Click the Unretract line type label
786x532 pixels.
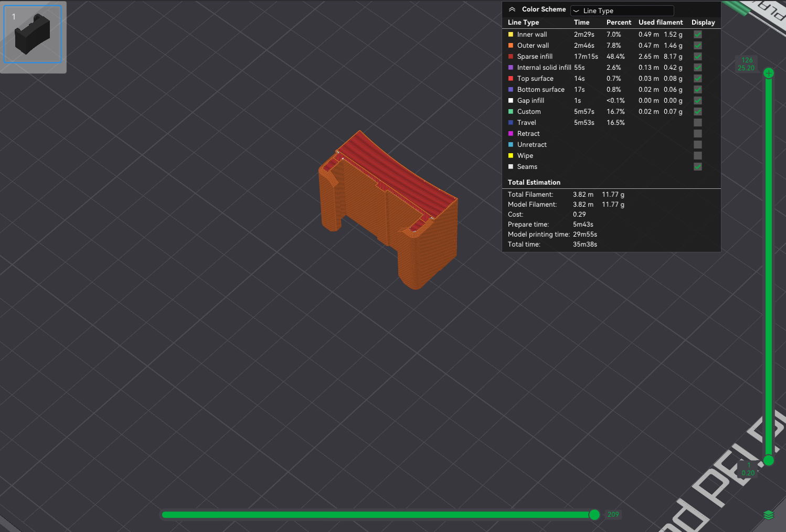(x=532, y=144)
